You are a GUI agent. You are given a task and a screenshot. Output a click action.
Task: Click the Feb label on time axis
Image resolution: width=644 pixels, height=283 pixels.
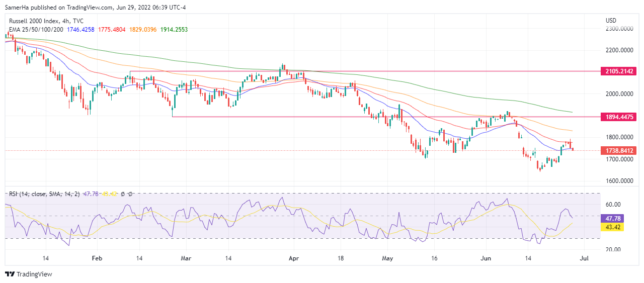(x=97, y=258)
